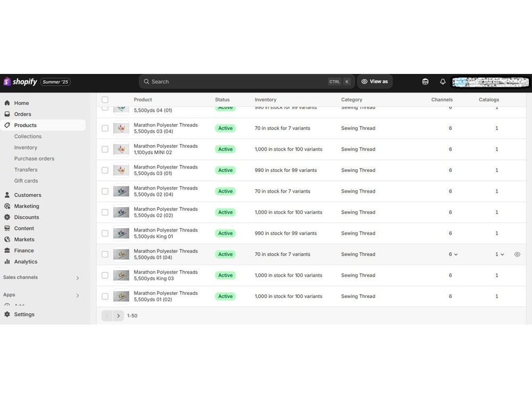Open Marketing in sidebar
The height and width of the screenshot is (399, 532).
coord(27,206)
